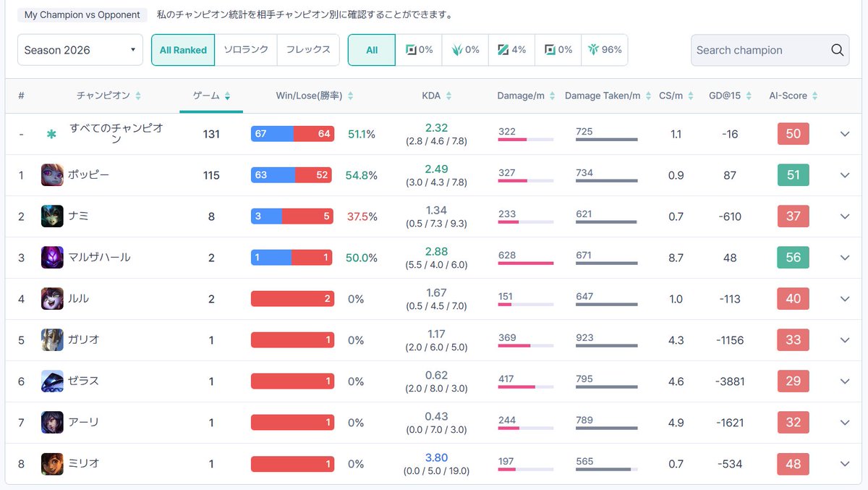Click the ミリオ champion name
868x490 pixels.
point(83,464)
